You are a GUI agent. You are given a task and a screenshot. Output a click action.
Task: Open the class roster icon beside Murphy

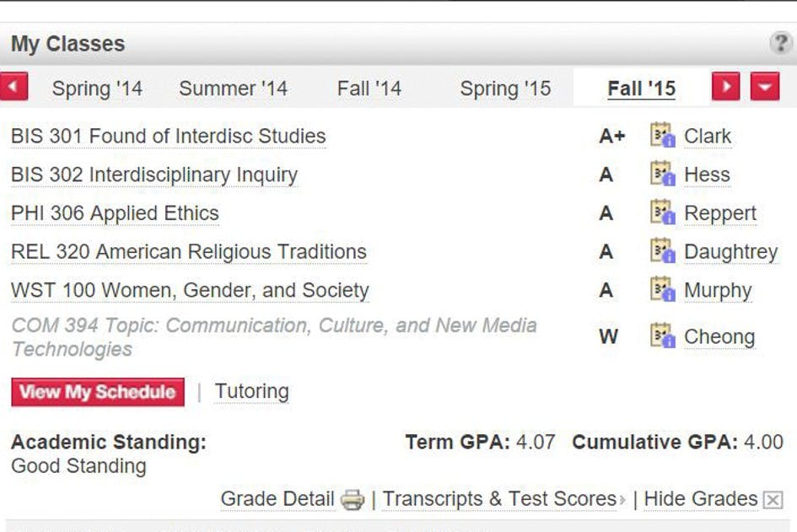pyautogui.click(x=663, y=290)
